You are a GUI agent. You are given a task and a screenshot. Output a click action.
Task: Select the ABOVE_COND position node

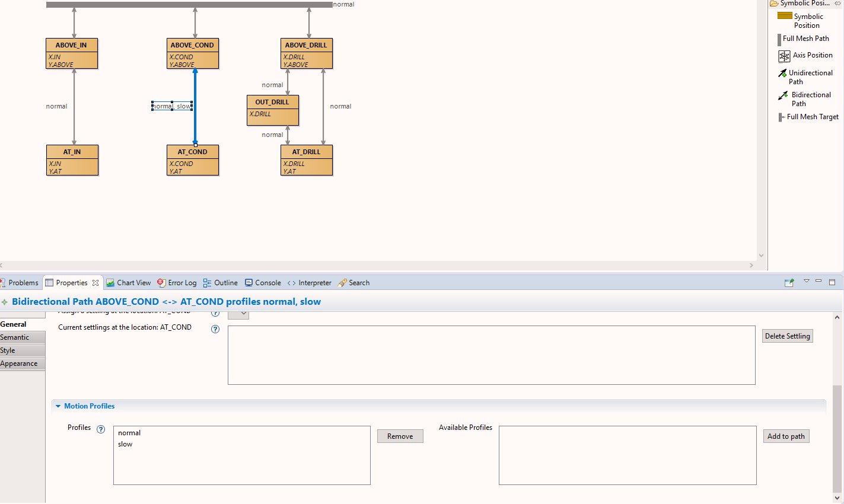193,53
